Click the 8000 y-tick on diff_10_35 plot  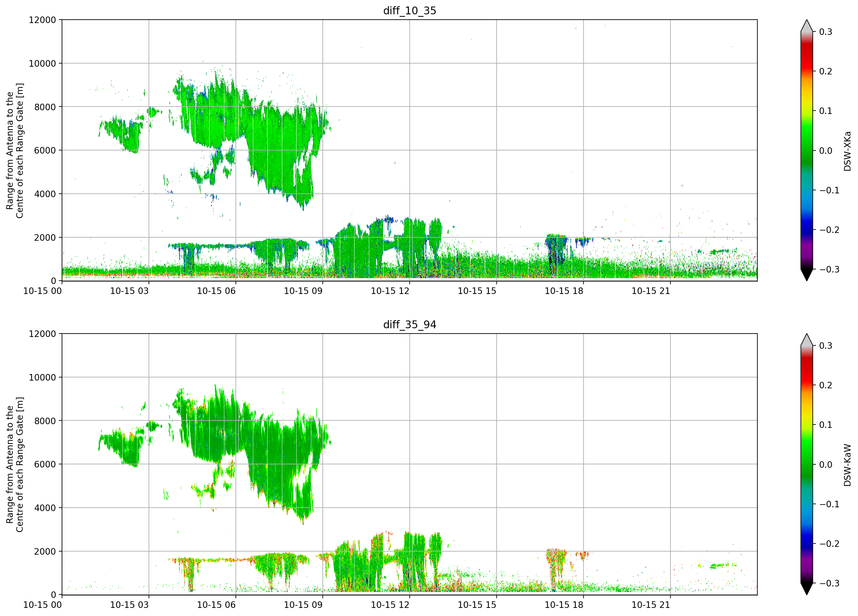(x=45, y=107)
